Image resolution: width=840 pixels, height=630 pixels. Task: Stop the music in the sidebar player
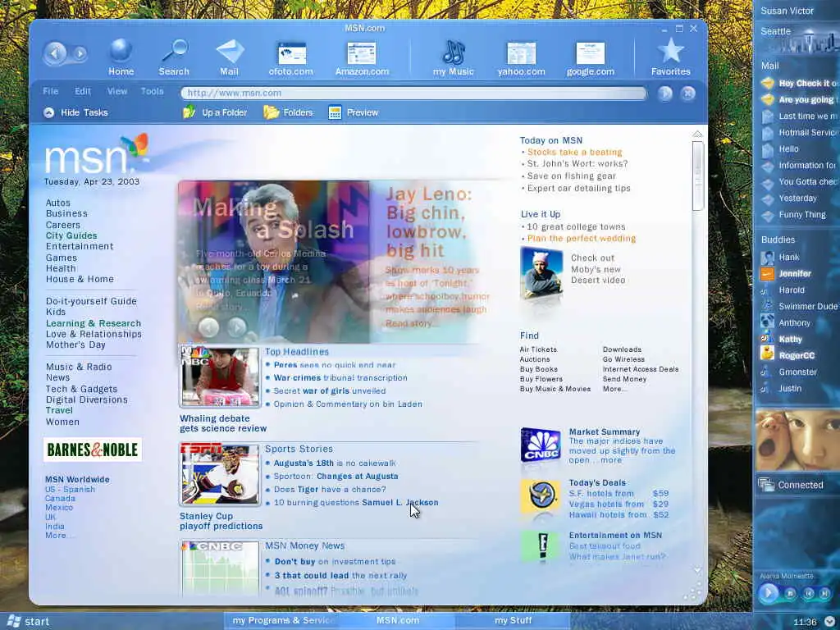click(790, 593)
